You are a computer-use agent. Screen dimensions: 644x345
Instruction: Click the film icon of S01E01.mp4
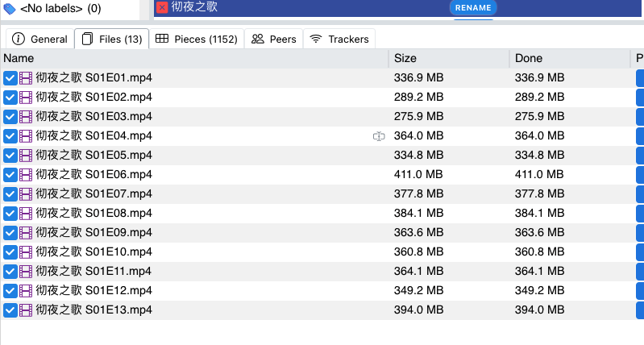26,77
